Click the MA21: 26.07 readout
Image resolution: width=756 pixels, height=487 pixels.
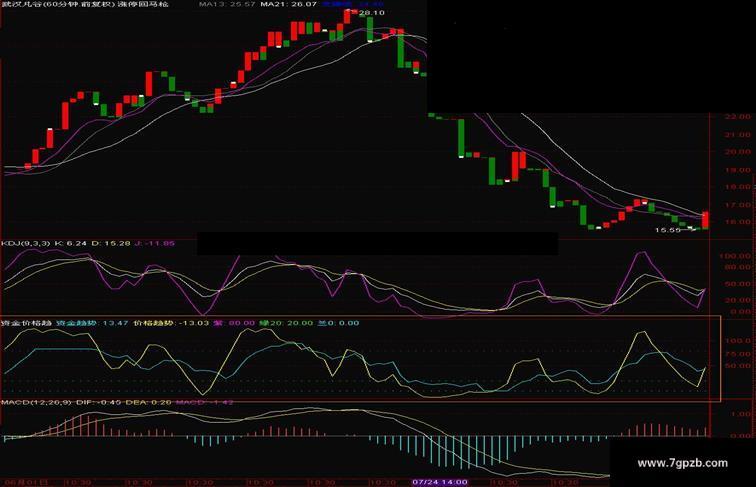[288, 4]
